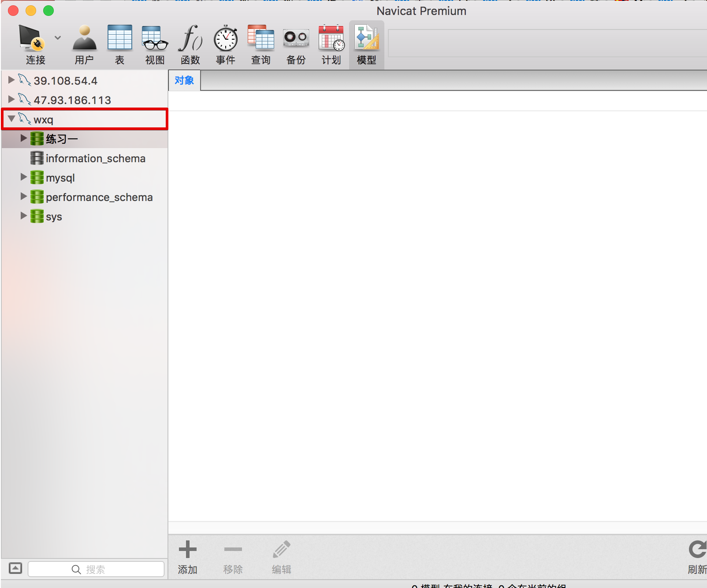Show tables with the 表 icon
This screenshot has width=707, height=588.
[x=119, y=44]
